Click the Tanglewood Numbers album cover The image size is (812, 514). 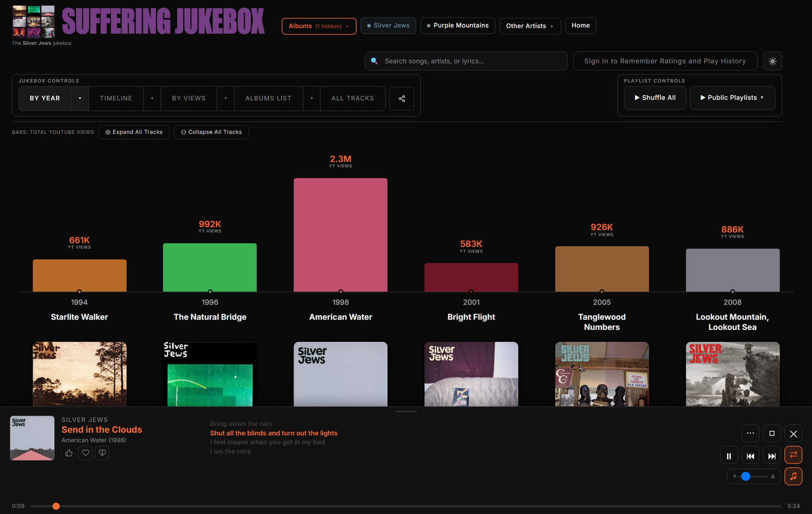(x=602, y=374)
